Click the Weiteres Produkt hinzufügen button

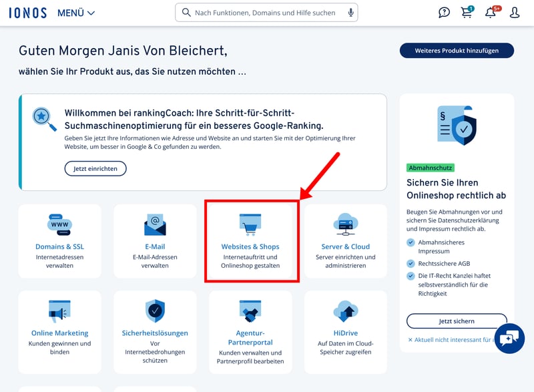point(457,51)
